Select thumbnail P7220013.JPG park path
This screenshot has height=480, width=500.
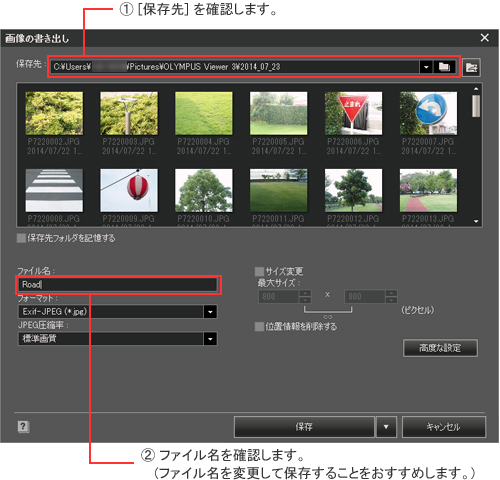[x=428, y=190]
